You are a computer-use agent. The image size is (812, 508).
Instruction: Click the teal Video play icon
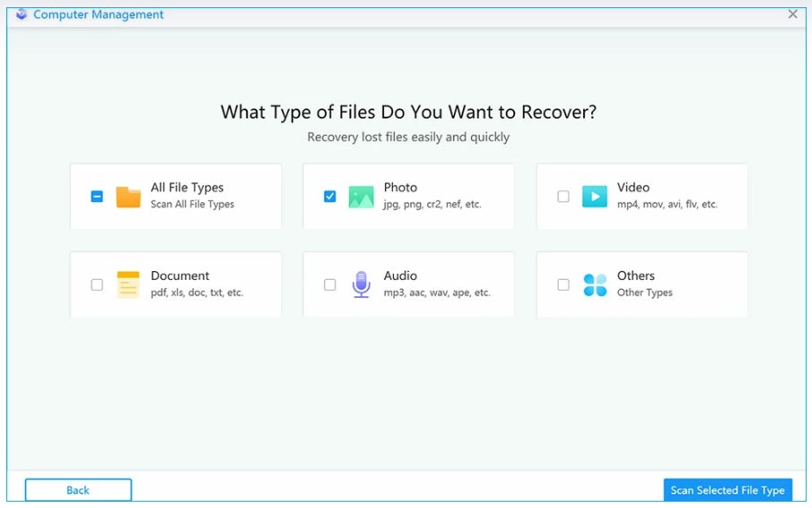[594, 197]
